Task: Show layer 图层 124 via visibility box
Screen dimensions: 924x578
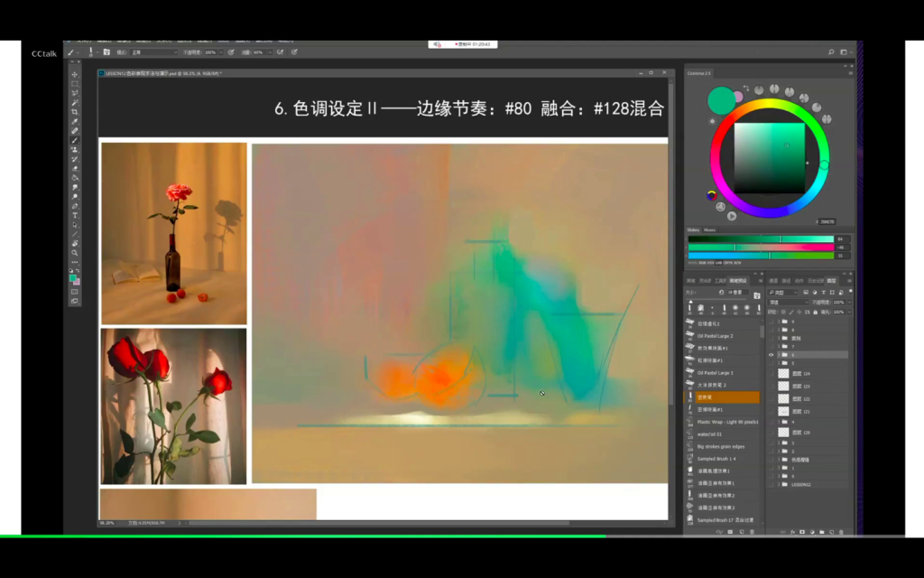Action: [772, 373]
